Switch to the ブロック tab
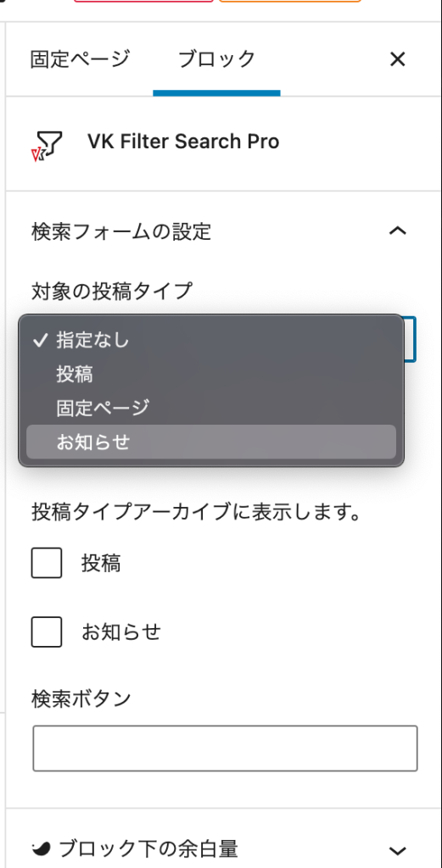The width and height of the screenshot is (442, 868). point(216,58)
